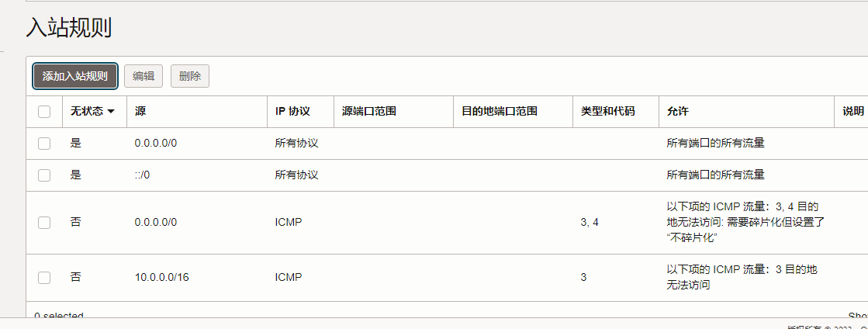
Task: Click the 编辑 button
Action: tap(144, 76)
